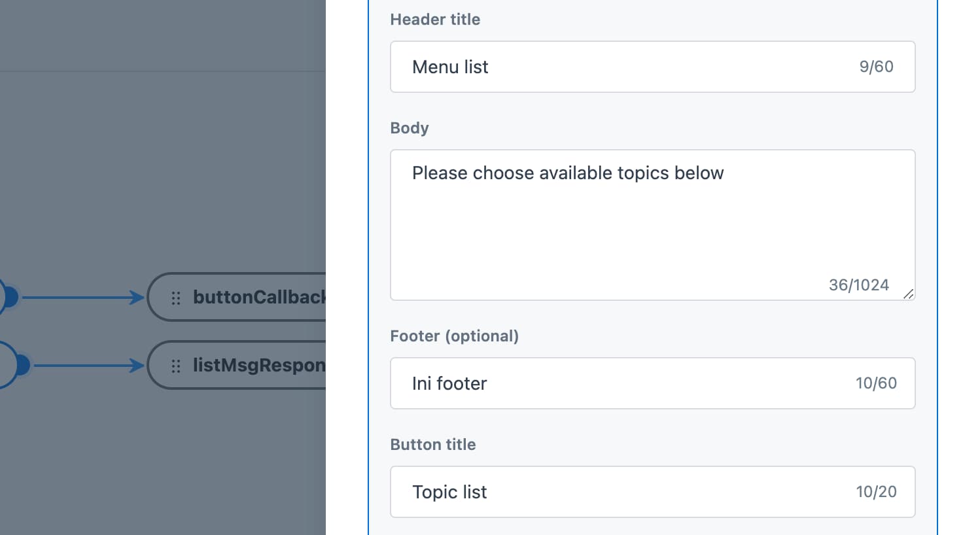Image resolution: width=980 pixels, height=535 pixels.
Task: Click the buttonCallback node drag handle
Action: 175,298
